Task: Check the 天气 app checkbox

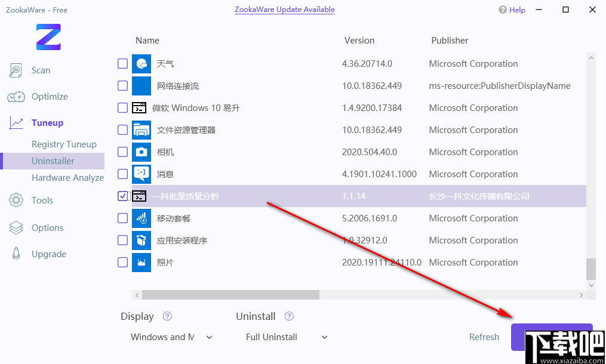Action: 122,64
